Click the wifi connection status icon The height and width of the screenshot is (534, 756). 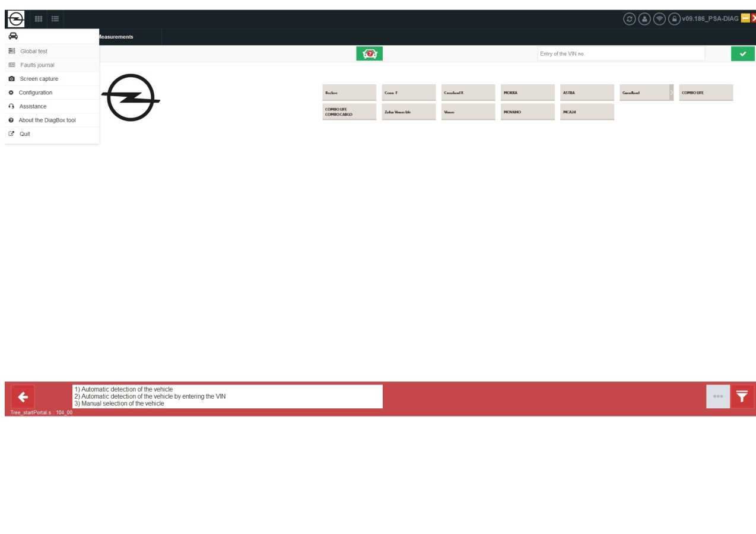click(659, 18)
